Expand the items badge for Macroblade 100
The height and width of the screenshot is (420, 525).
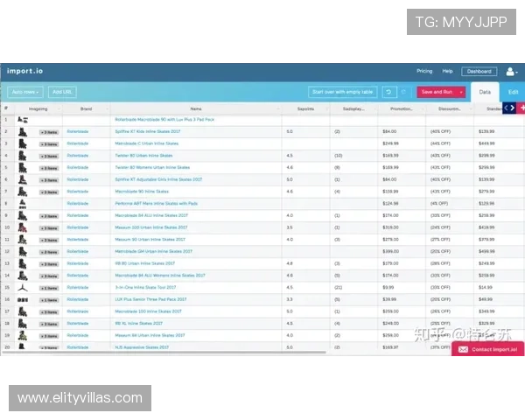[x=49, y=312]
